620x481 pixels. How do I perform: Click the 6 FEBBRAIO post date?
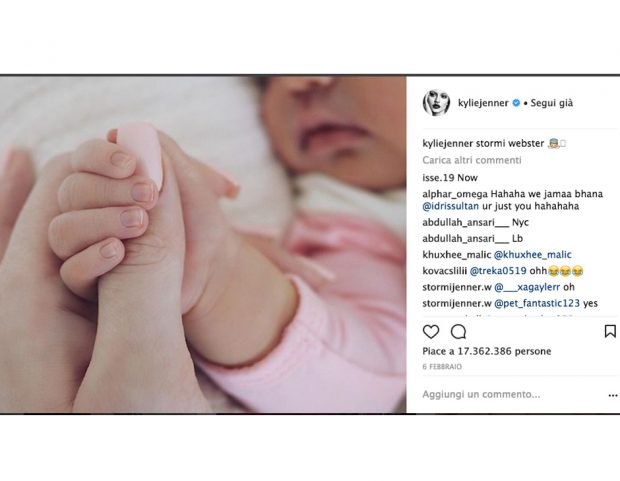442,367
